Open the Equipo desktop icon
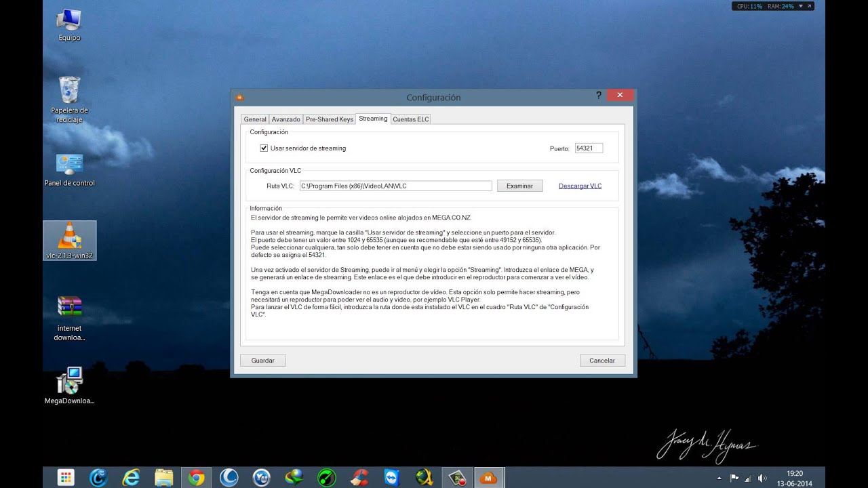 click(69, 26)
